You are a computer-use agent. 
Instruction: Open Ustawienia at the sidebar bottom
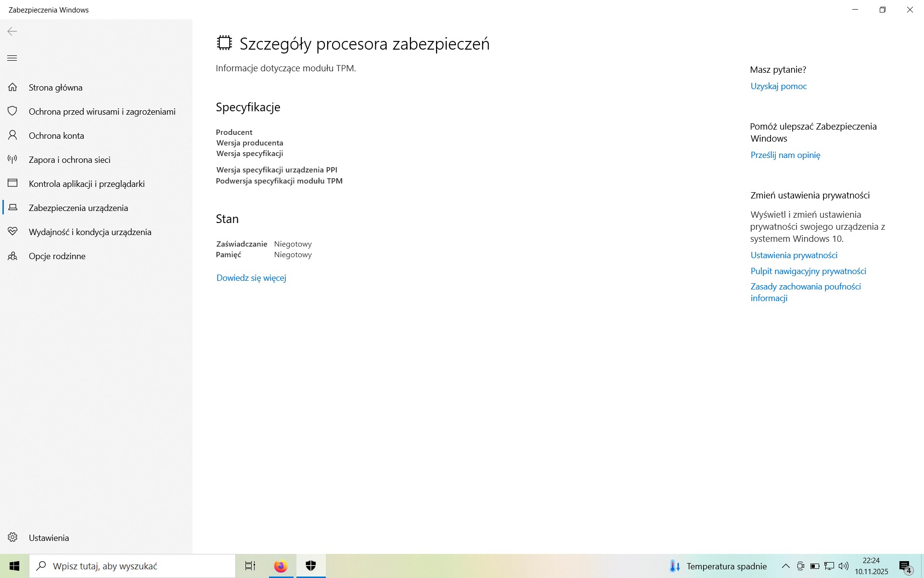point(48,538)
